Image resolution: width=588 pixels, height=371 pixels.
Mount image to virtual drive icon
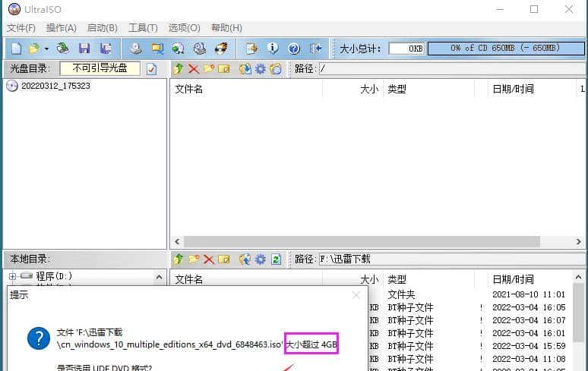coord(200,49)
